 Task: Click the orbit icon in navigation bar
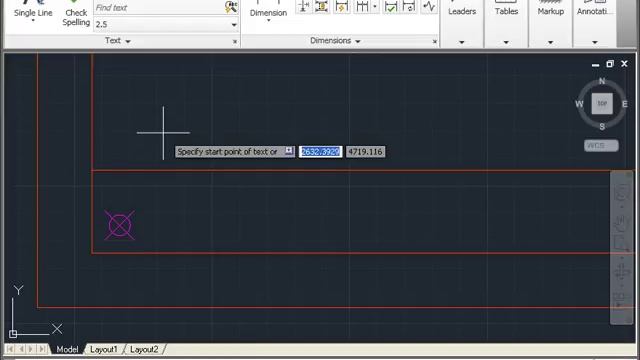pyautogui.click(x=621, y=272)
